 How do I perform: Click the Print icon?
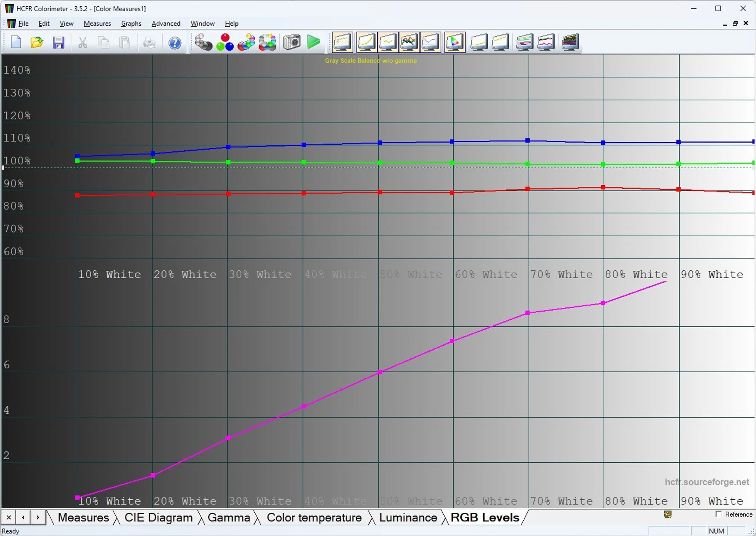point(149,42)
